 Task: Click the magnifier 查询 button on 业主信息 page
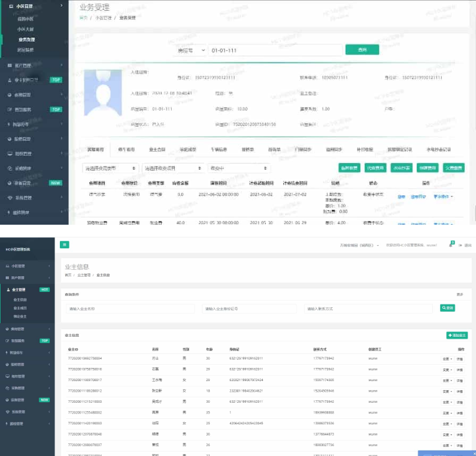click(447, 308)
